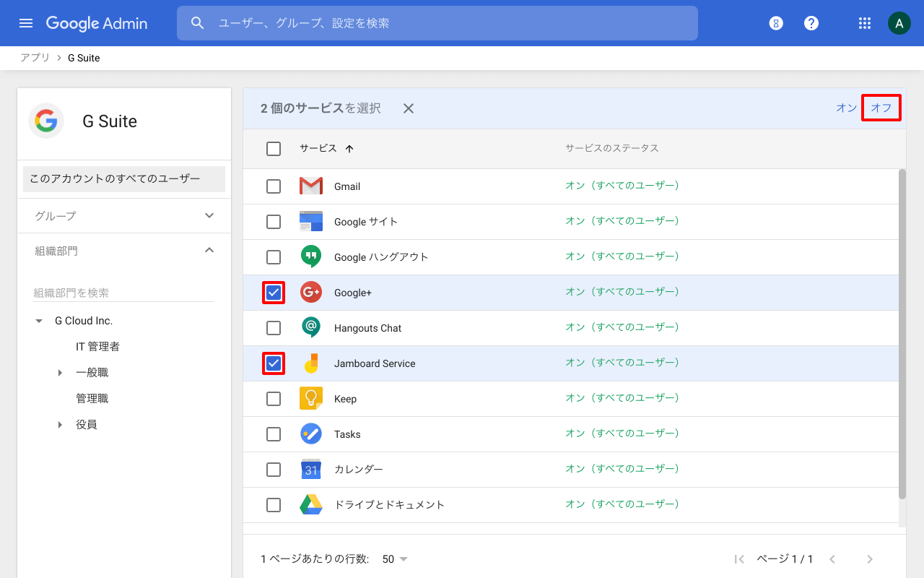Uncheck the Jamboard Service row checkbox
924x578 pixels.
tap(274, 363)
